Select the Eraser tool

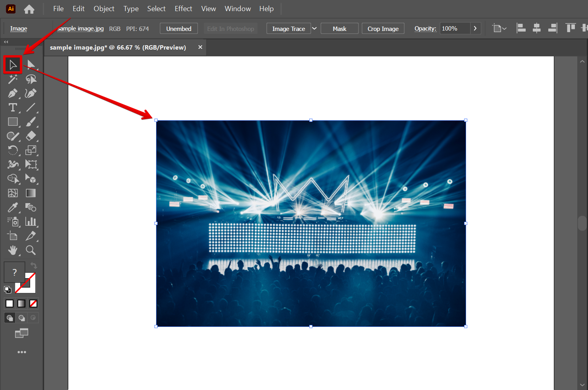point(31,136)
